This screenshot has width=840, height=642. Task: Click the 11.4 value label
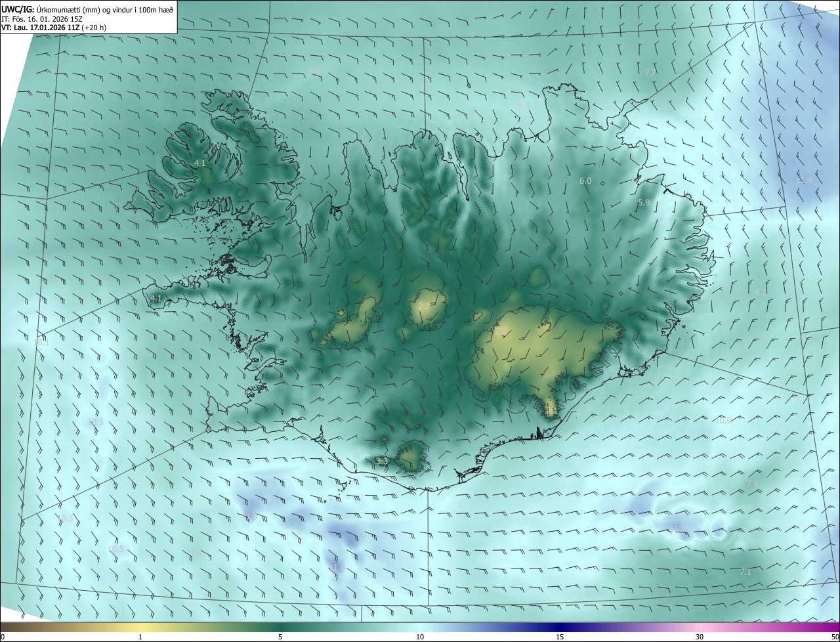(x=804, y=180)
